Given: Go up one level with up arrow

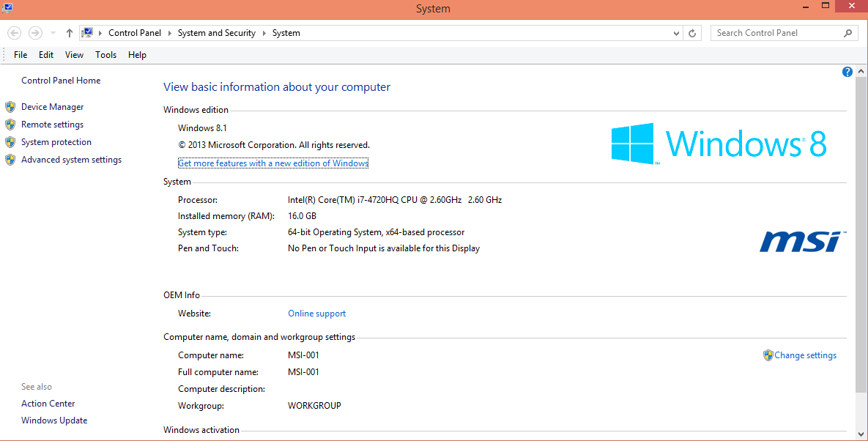Looking at the screenshot, I should (70, 33).
